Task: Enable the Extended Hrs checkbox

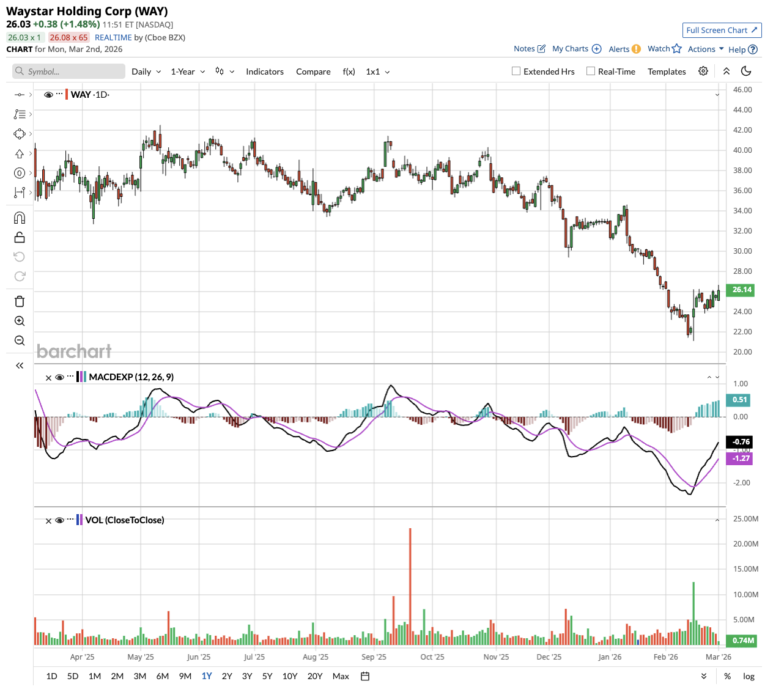Action: [516, 71]
